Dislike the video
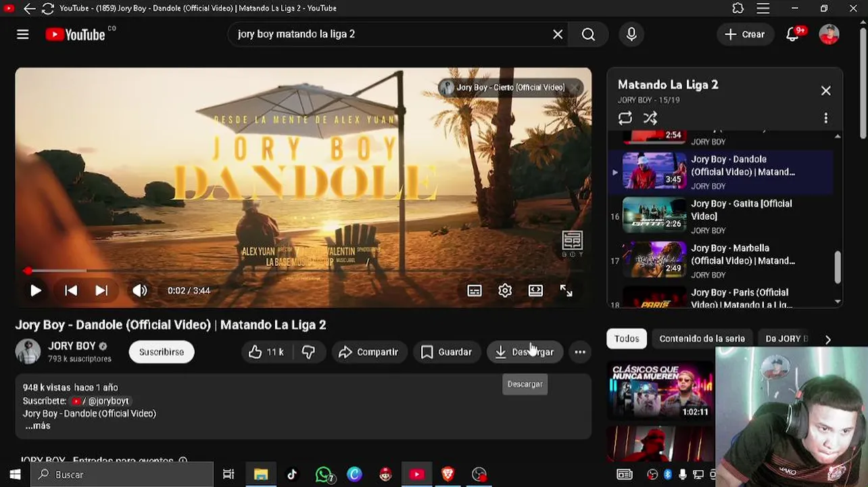The image size is (868, 487). point(308,352)
